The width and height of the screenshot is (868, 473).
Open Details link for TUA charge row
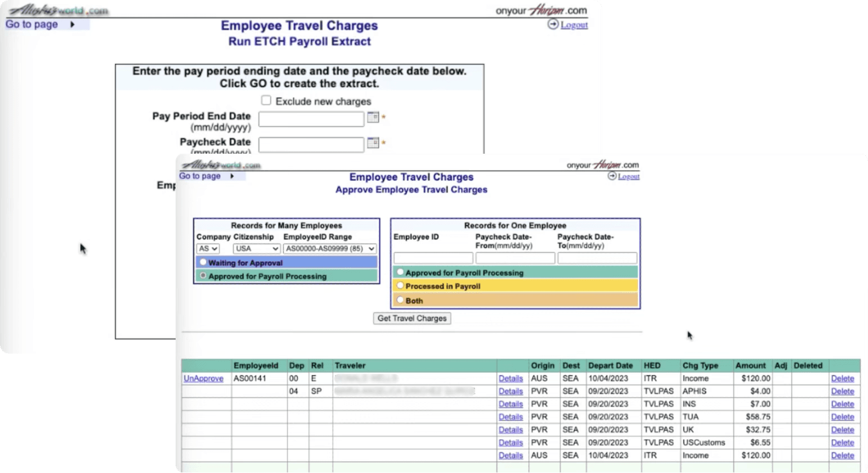pos(511,417)
